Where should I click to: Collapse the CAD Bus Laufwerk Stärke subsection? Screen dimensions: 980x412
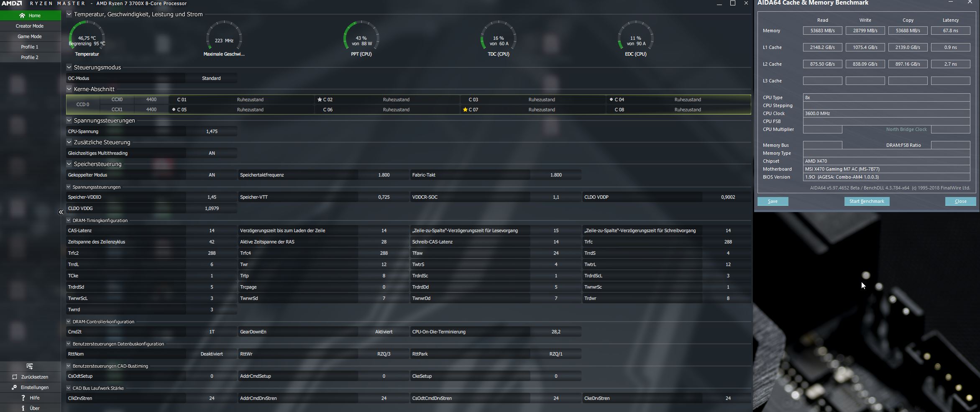tap(69, 388)
